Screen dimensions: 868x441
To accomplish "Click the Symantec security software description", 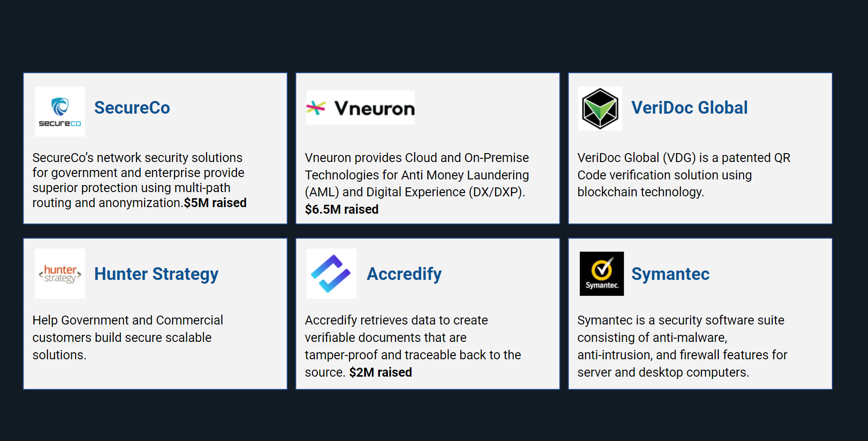I will click(682, 346).
